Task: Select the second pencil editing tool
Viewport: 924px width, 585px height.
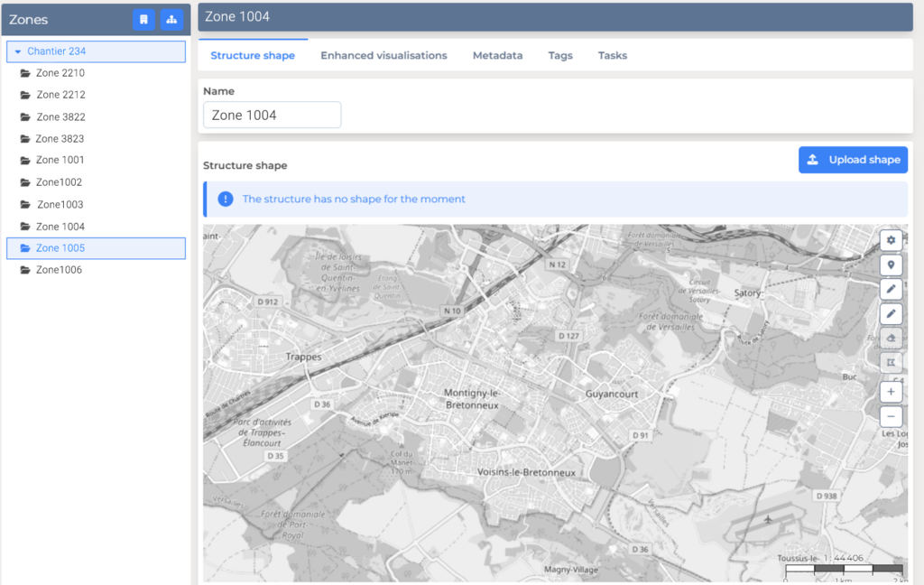Action: point(891,313)
